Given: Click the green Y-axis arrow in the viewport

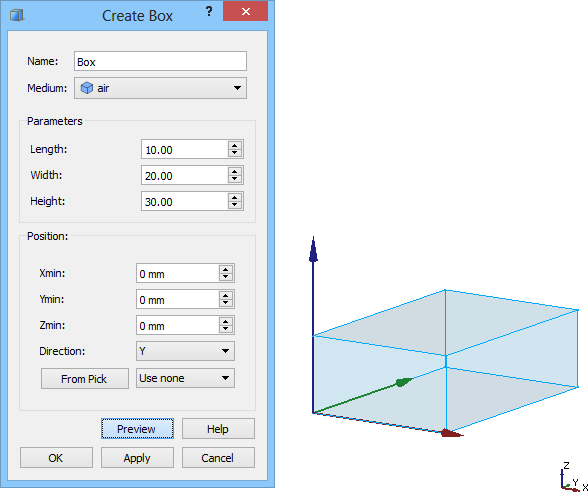Looking at the screenshot, I should 404,382.
